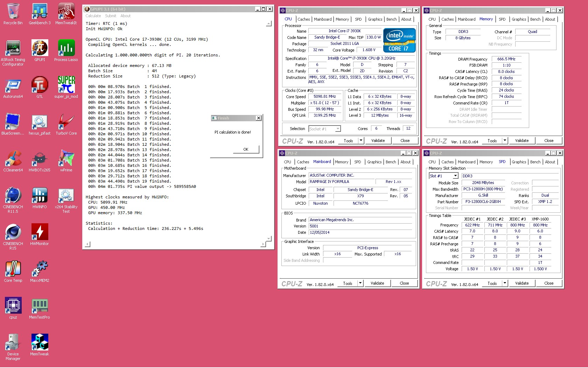
Task: Open the cpuz desktop icon
Action: [x=13, y=308]
